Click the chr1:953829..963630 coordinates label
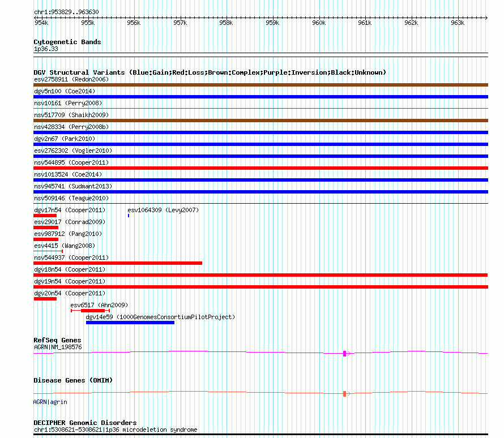The image size is (504, 438). coord(66,12)
